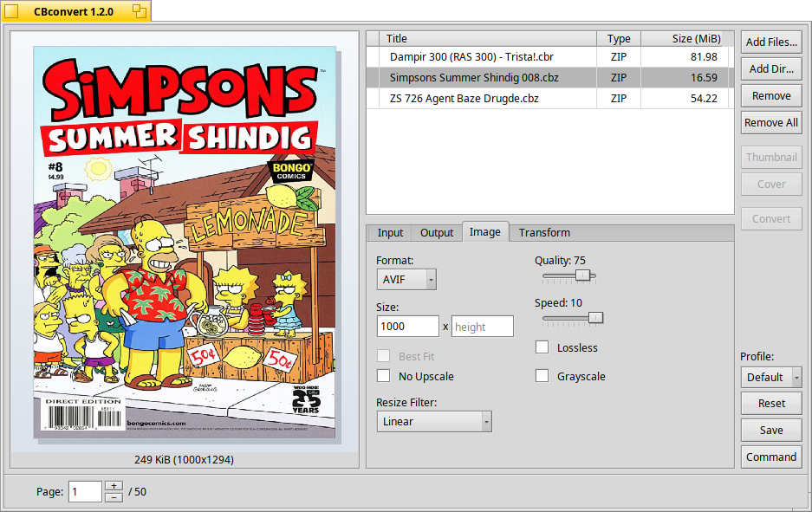This screenshot has height=512, width=812.
Task: Click the Thumbnail button
Action: (x=771, y=158)
